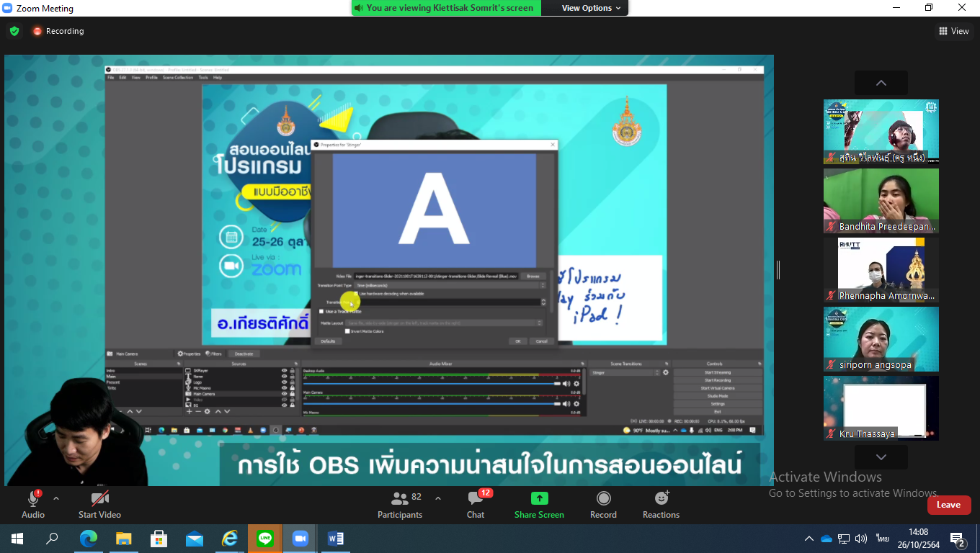Click the OneDrive cloud tray icon
The image size is (980, 553).
[827, 539]
